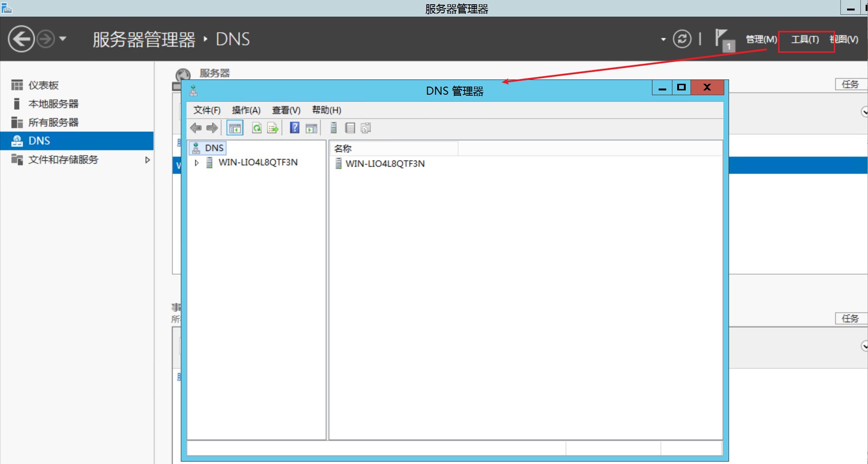Select DNS in the Server Manager sidebar
868x464 pixels.
[77, 141]
